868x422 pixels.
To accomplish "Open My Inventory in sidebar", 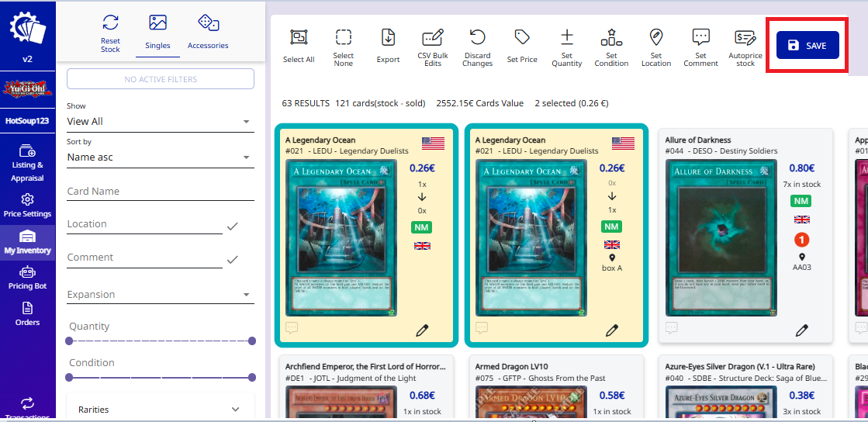I will [x=28, y=243].
